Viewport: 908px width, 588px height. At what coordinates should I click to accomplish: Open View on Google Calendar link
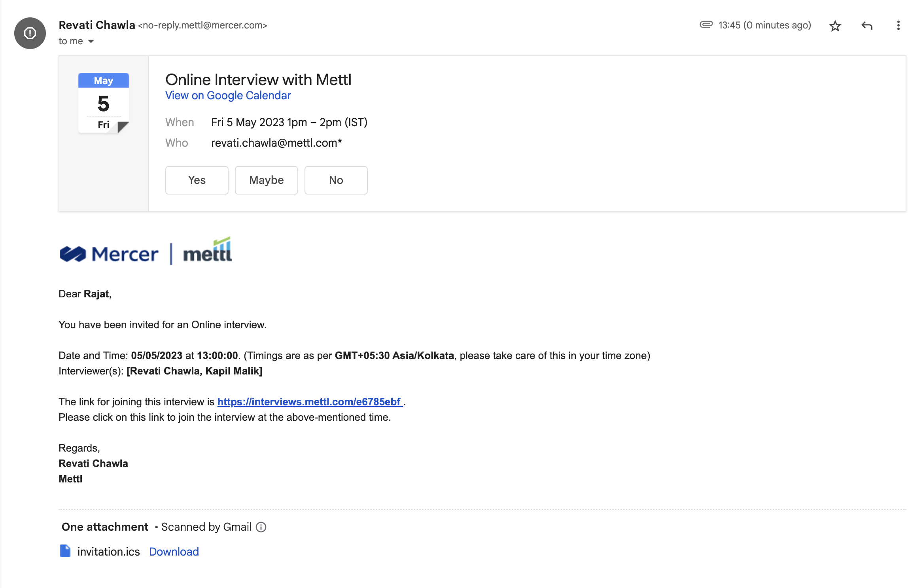pyautogui.click(x=228, y=96)
